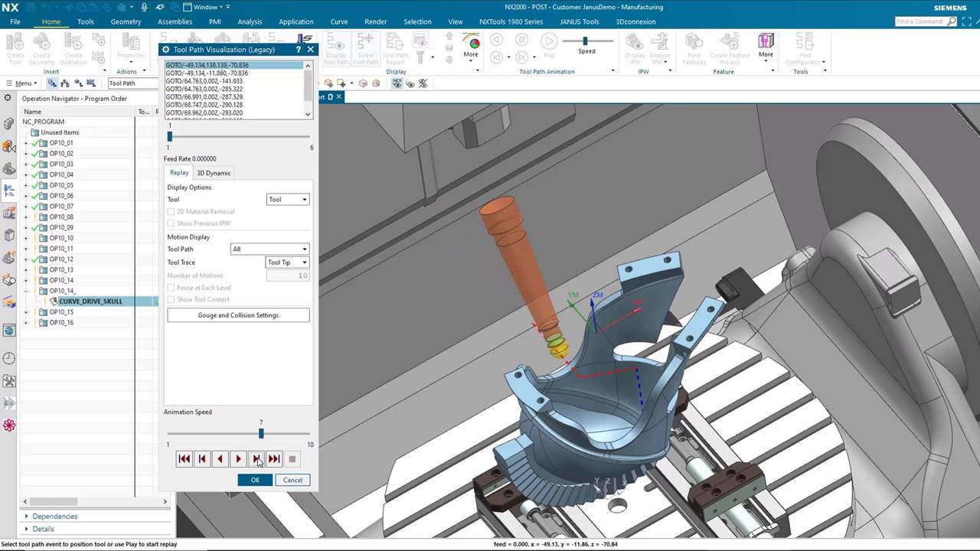The image size is (980, 551).
Task: Toggle 2D Material Removal checkbox
Action: point(171,211)
